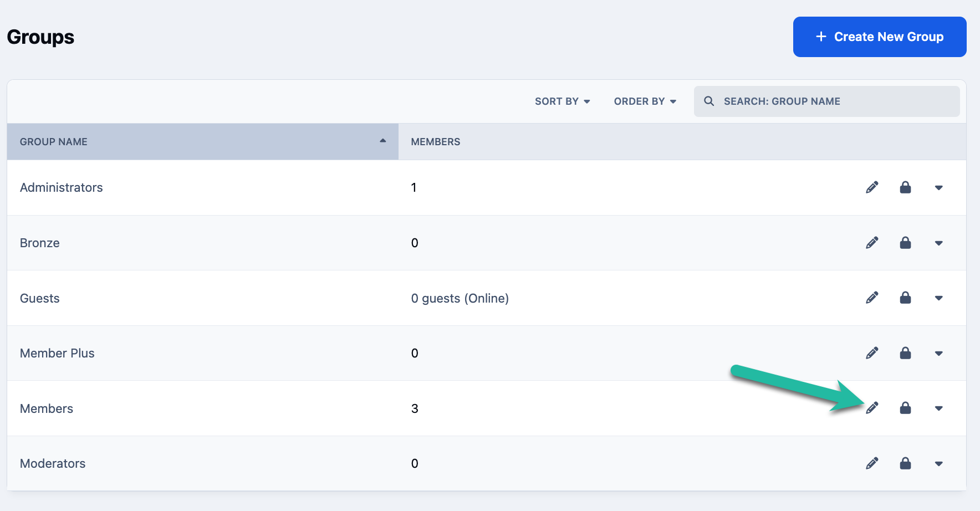
Task: Click the Guests group name
Action: (x=40, y=298)
